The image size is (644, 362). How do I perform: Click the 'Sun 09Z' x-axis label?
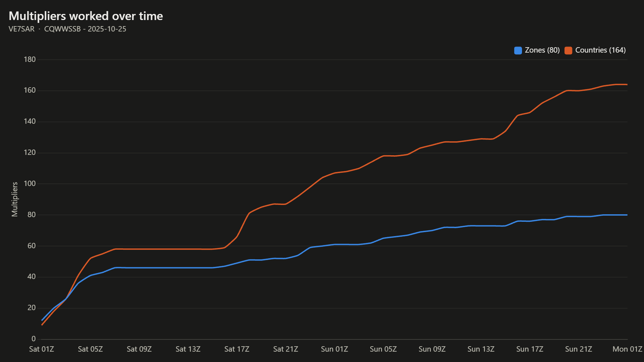tap(432, 349)
